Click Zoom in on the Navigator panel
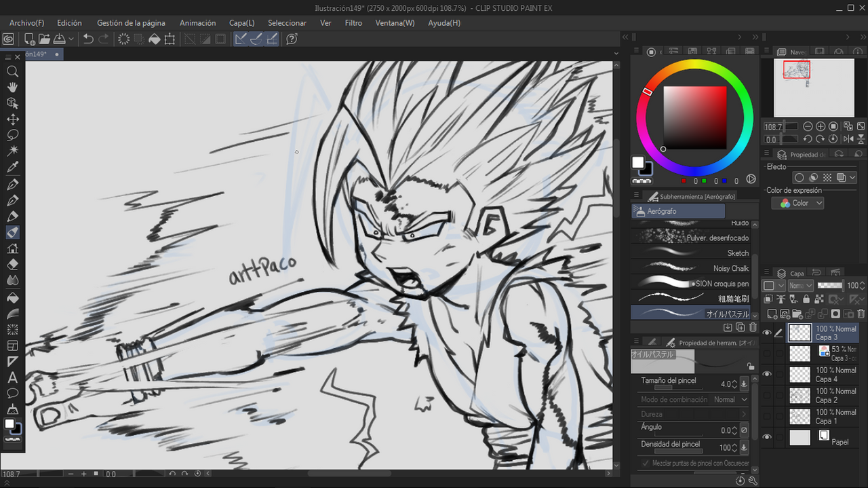The image size is (868, 488). coord(821,126)
